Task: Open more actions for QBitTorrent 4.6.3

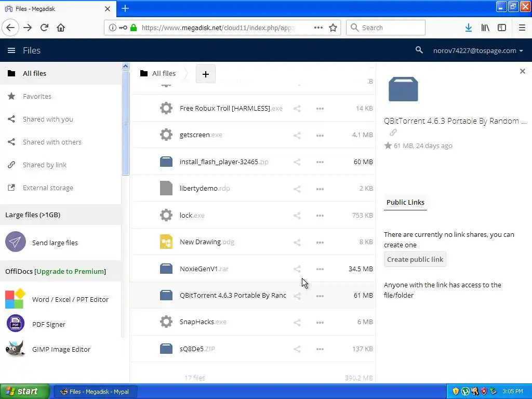Action: coord(320,296)
